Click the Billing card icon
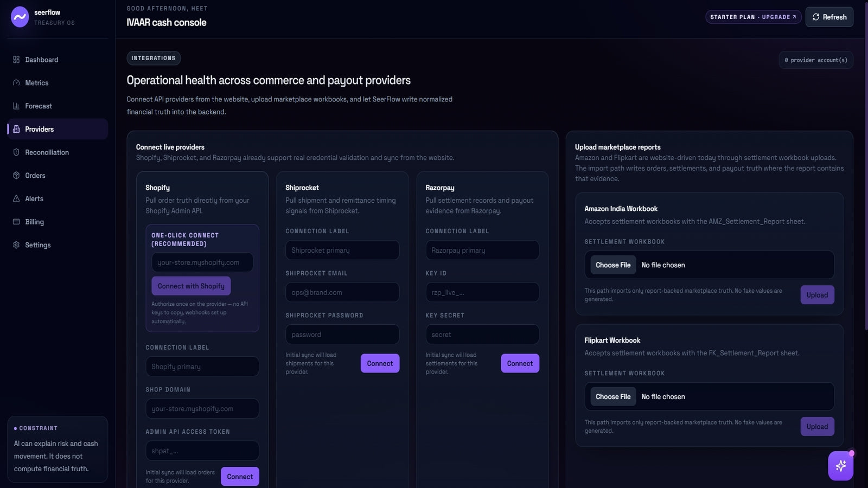This screenshot has width=868, height=488. pos(16,222)
